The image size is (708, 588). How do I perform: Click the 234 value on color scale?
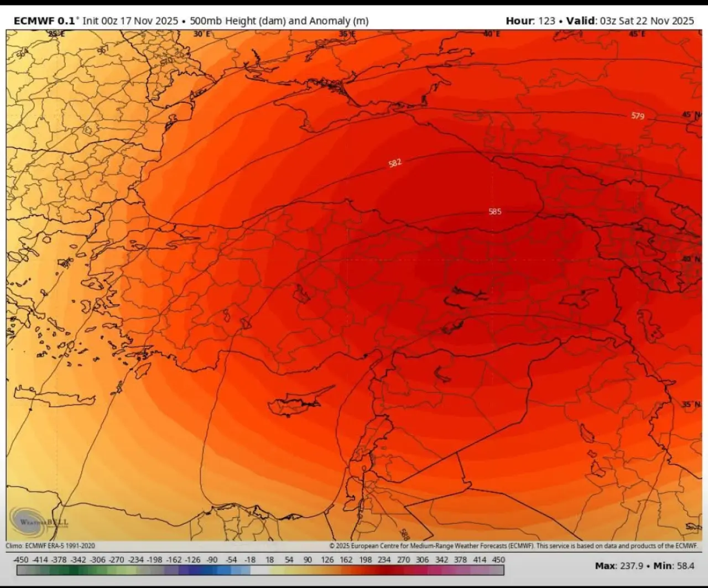point(384,559)
